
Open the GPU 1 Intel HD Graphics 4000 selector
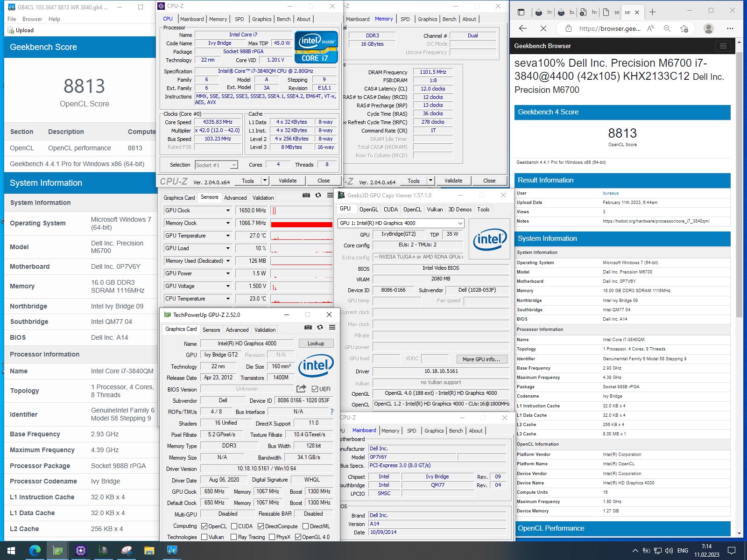(401, 223)
